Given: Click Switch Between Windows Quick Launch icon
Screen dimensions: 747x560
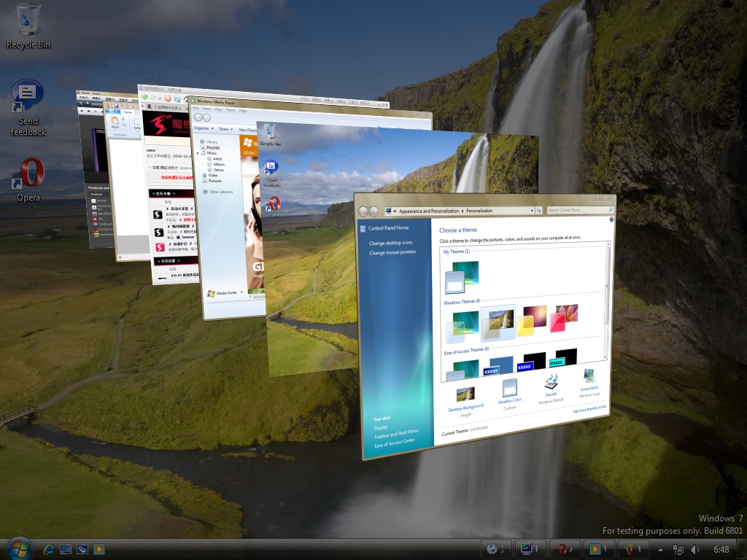Looking at the screenshot, I should [82, 549].
